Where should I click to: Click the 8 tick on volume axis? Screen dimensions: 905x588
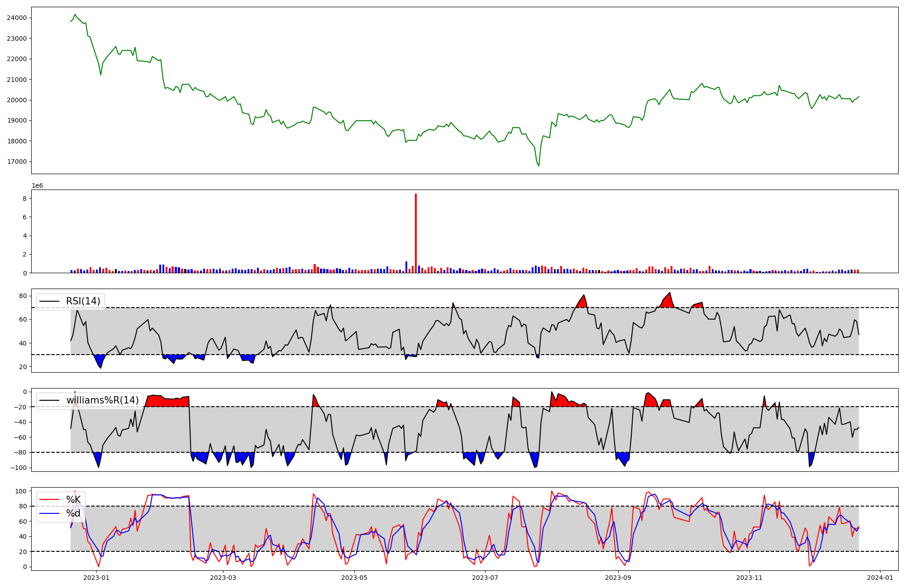click(25, 199)
